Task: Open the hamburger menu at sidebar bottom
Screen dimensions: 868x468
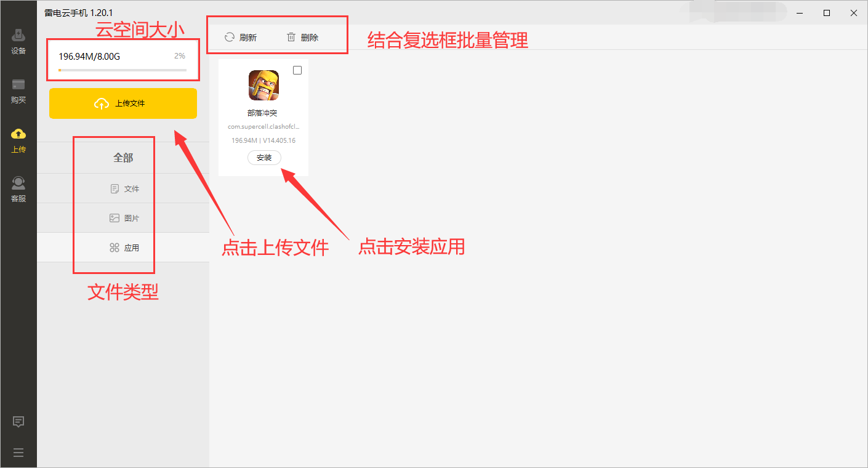Action: tap(18, 453)
